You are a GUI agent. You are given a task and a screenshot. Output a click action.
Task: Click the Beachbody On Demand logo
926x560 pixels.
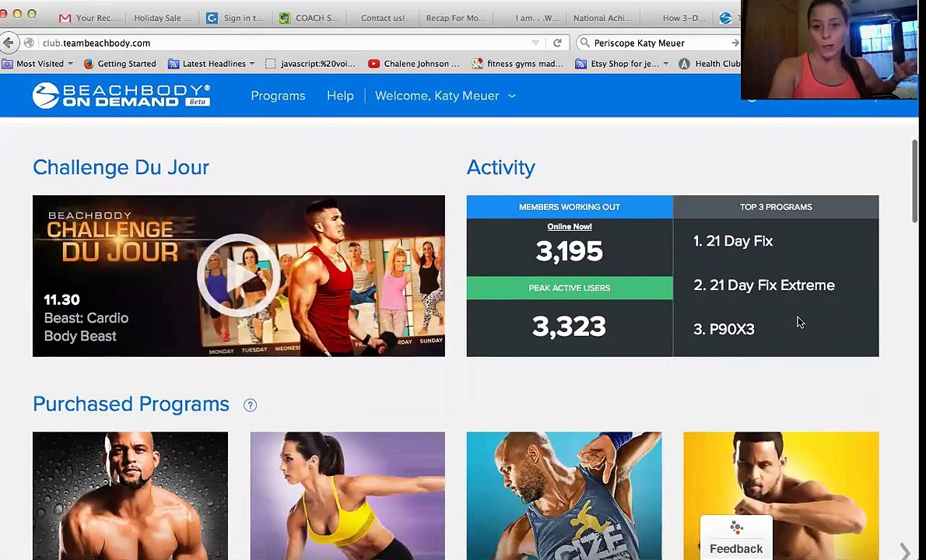[x=121, y=95]
